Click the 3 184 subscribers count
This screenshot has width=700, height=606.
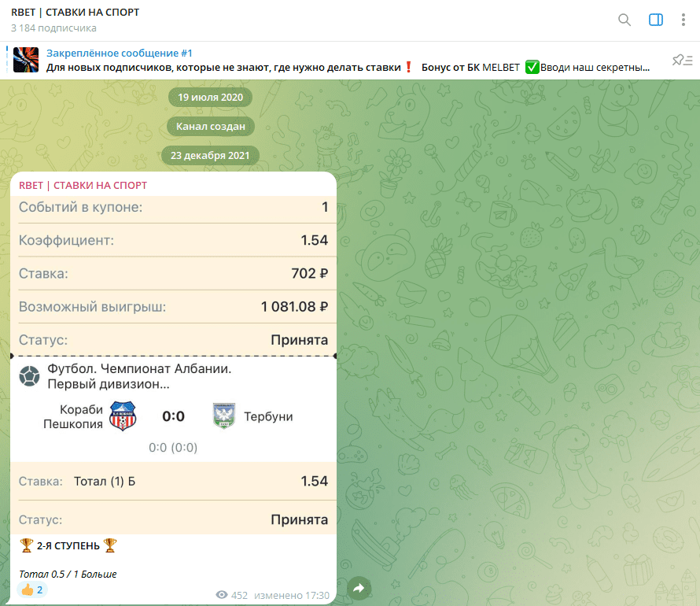pyautogui.click(x=53, y=28)
